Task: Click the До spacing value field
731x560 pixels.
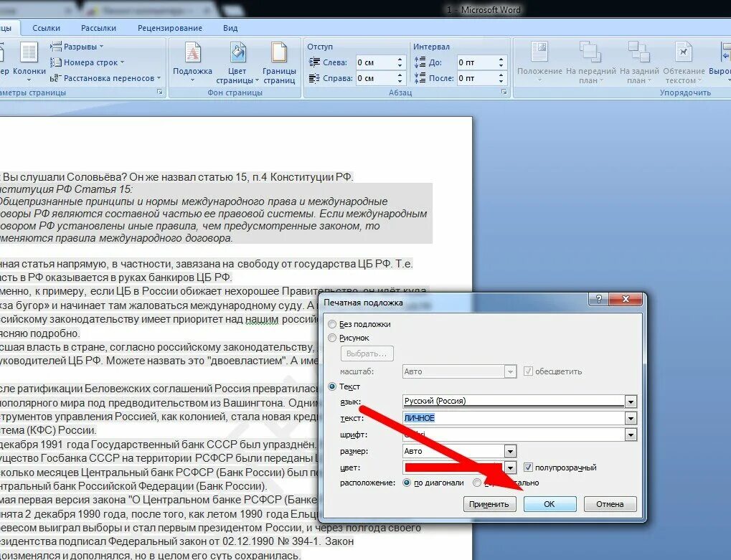Action: tap(477, 62)
